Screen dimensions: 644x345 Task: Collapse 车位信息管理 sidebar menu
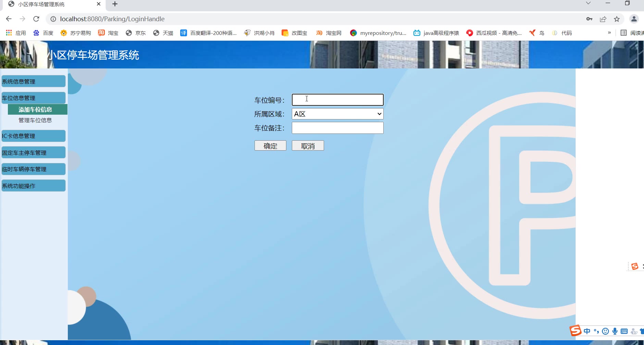pos(33,98)
